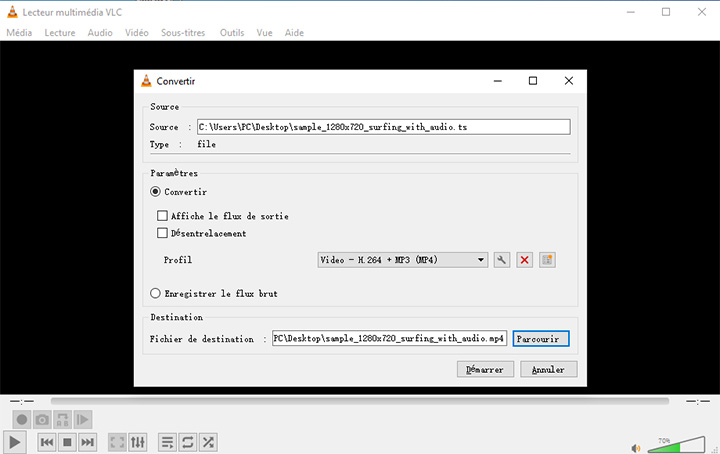Check the Désentrelacement box
The height and width of the screenshot is (454, 720).
tap(162, 233)
